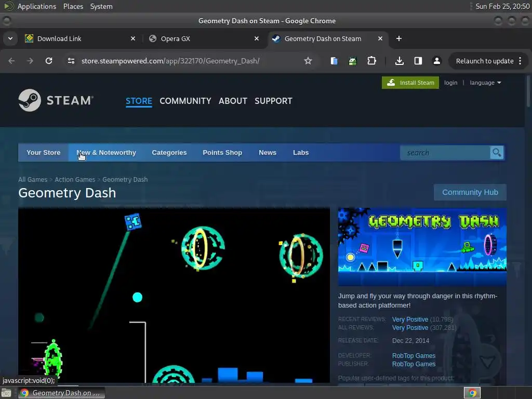Click the show desktop icon in taskbar

click(x=6, y=393)
